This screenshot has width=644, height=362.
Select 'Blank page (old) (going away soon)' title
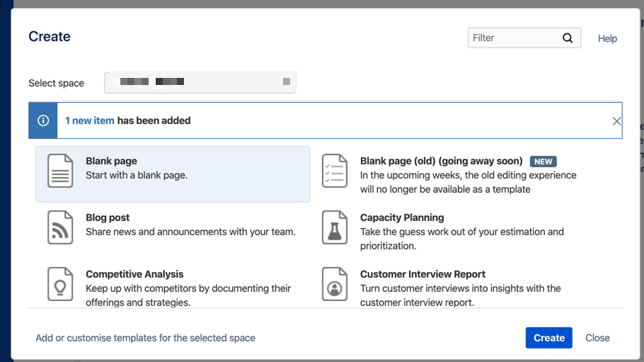pos(442,161)
